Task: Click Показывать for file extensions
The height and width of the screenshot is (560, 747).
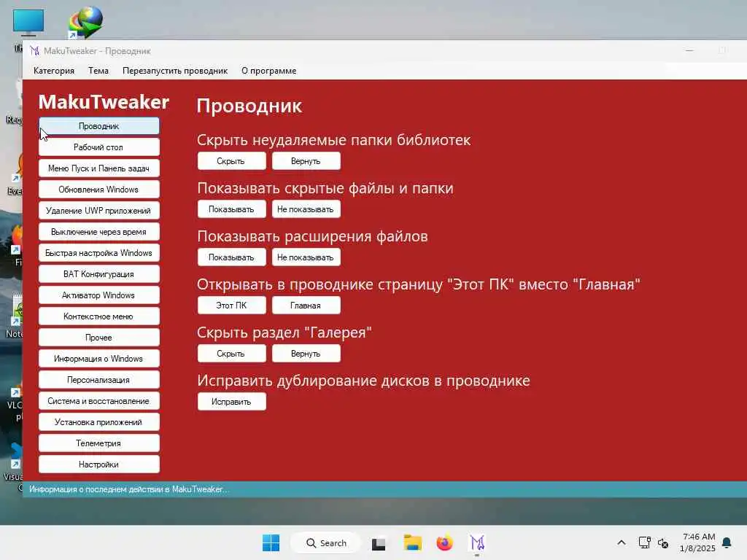Action: [231, 257]
